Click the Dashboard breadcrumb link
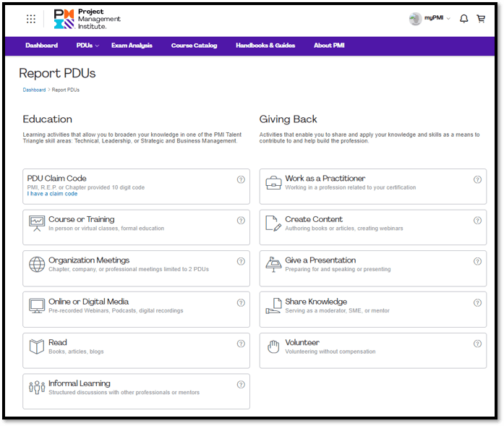The width and height of the screenshot is (504, 426). (34, 90)
